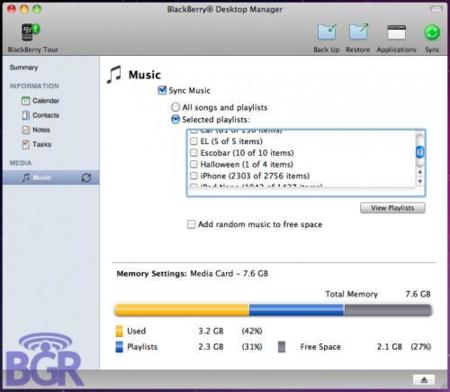450x392 pixels.
Task: Click the blue Playlists legend swatch
Action: coord(119,347)
